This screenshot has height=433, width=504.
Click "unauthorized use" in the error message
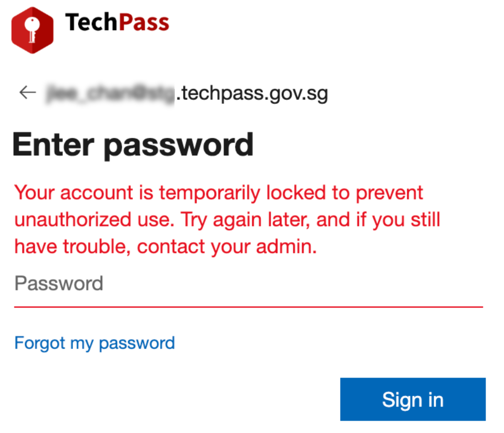pyautogui.click(x=94, y=220)
